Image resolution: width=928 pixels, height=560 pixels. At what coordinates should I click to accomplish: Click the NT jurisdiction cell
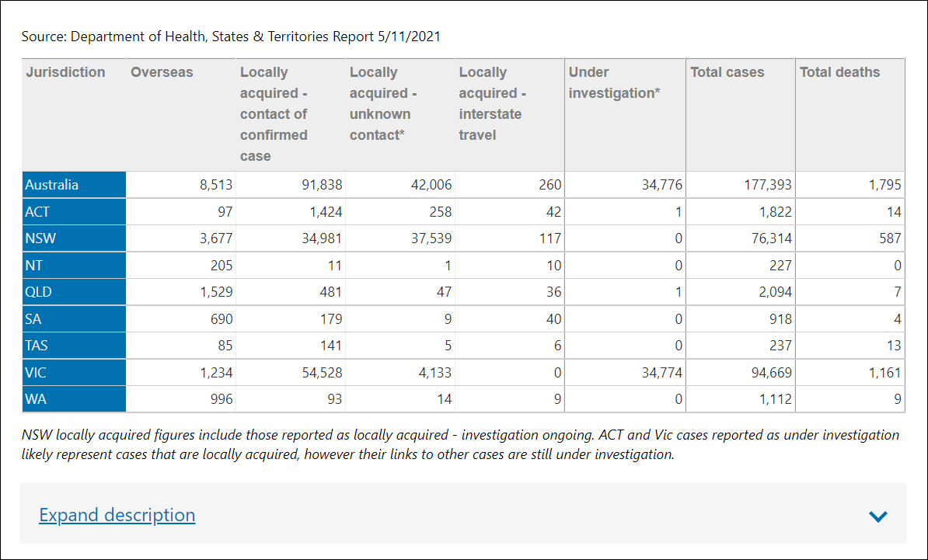tap(74, 266)
